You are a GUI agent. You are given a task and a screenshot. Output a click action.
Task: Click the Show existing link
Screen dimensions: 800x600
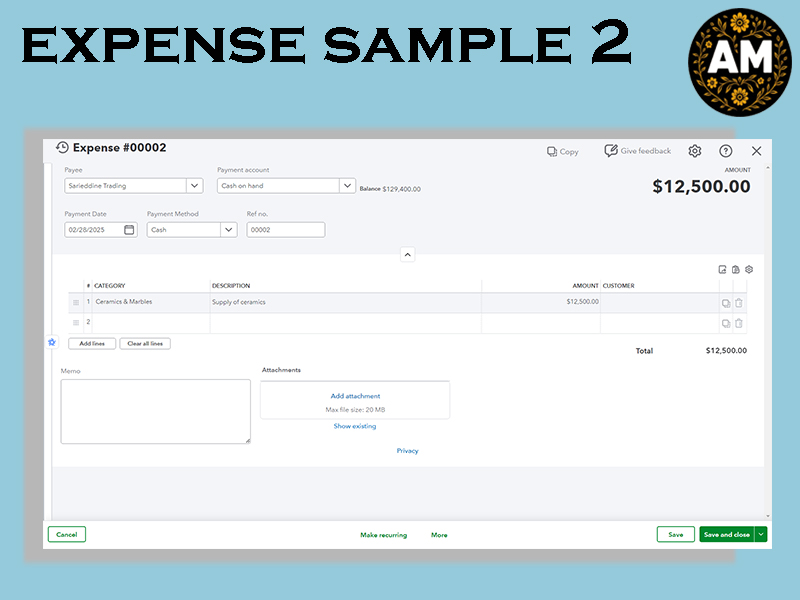pyautogui.click(x=355, y=426)
